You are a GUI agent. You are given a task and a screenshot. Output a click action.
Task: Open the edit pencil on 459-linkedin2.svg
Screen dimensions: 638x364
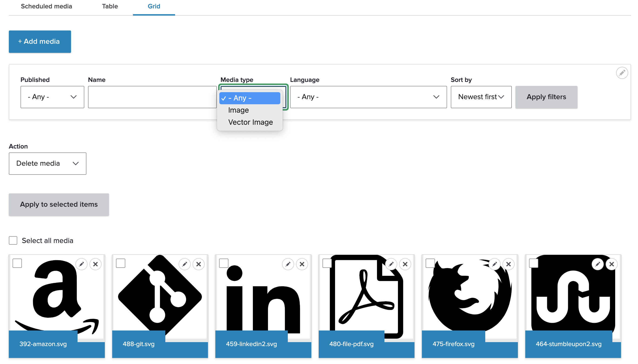click(x=288, y=264)
